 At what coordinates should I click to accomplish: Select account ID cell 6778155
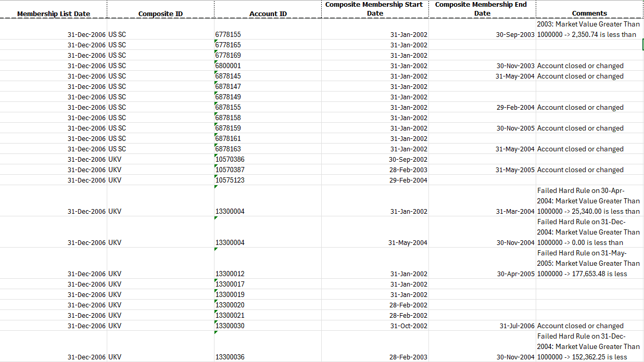click(228, 35)
